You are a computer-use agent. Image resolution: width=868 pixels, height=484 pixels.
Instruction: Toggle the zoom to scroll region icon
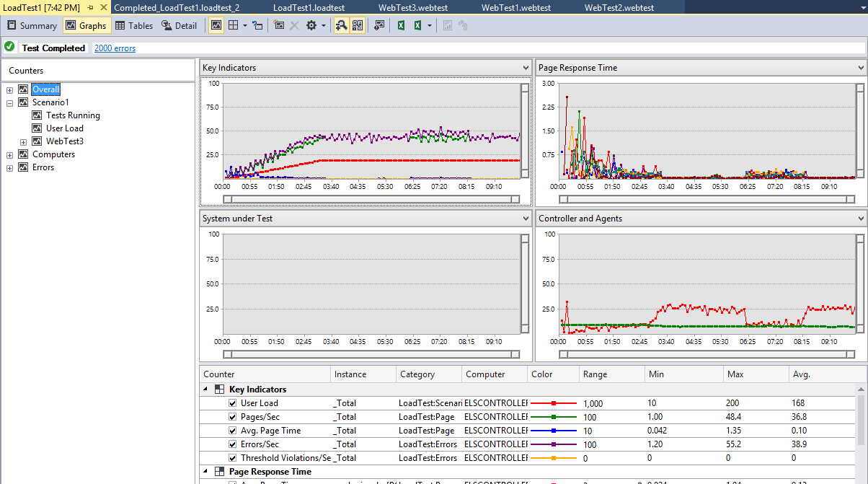pos(342,26)
